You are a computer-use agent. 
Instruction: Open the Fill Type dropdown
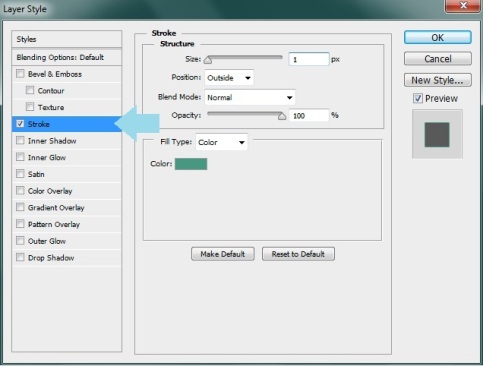coord(221,142)
